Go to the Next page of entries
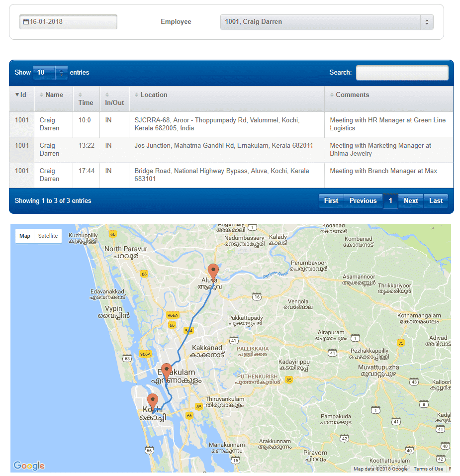Viewport: 460px width, 476px height. point(411,200)
